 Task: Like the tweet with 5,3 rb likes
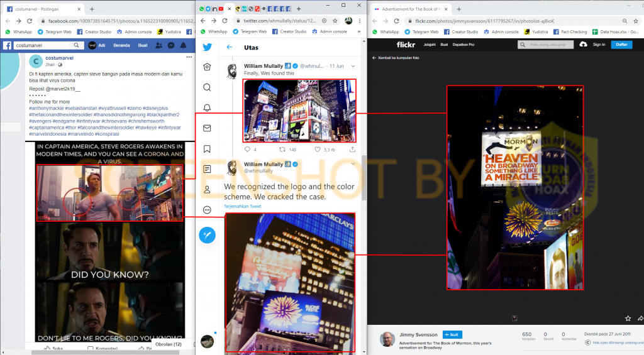coord(318,150)
